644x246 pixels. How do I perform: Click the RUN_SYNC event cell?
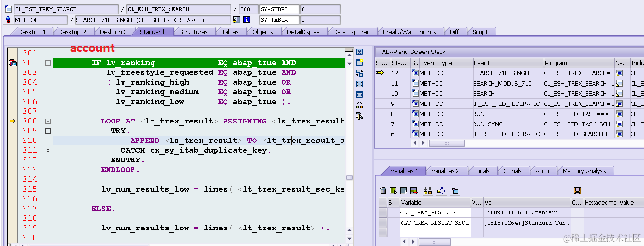click(x=508, y=124)
